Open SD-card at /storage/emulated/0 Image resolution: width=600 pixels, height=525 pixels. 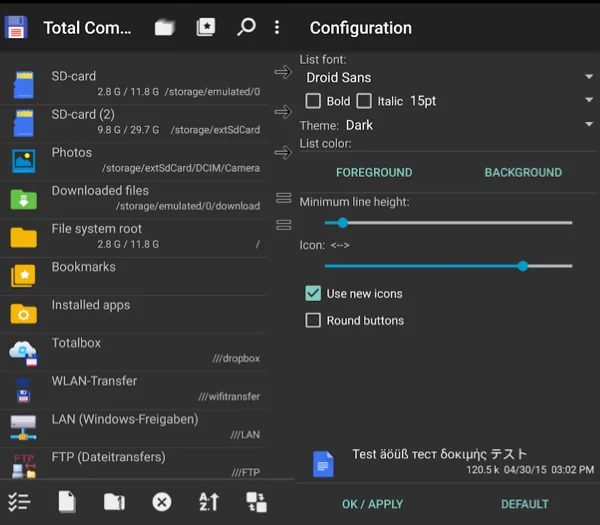tap(134, 85)
